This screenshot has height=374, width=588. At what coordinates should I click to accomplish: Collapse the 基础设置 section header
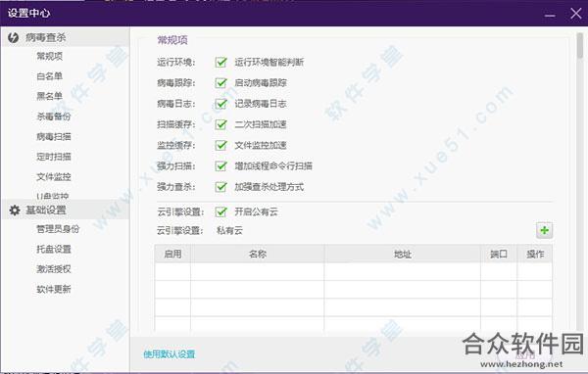(x=66, y=210)
